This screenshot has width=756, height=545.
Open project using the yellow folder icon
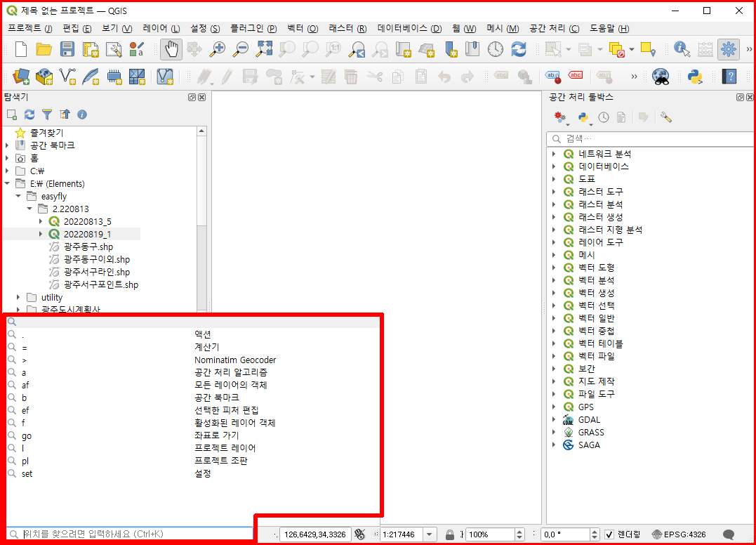[x=44, y=49]
